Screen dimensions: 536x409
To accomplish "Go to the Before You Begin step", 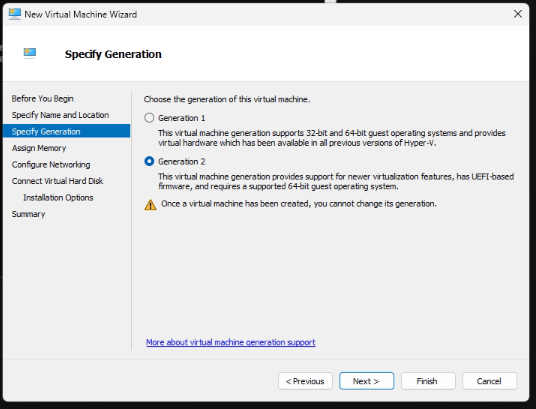I will (42, 98).
